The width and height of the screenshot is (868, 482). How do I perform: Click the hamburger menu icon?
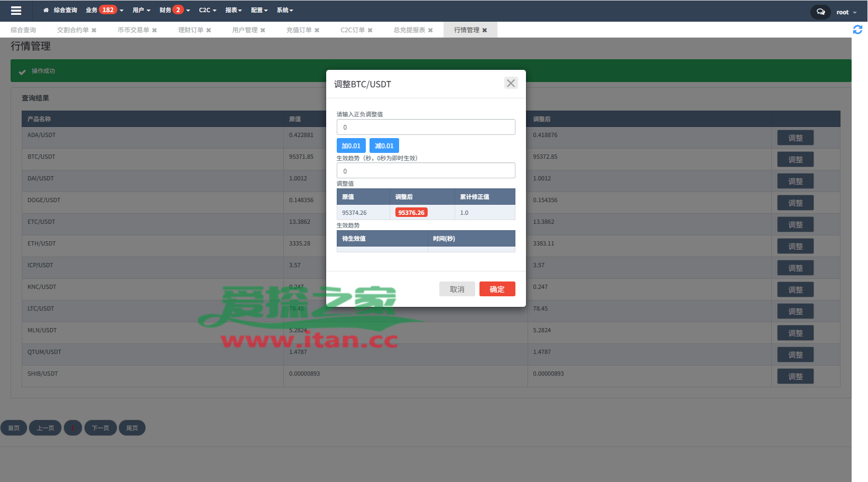[16, 11]
